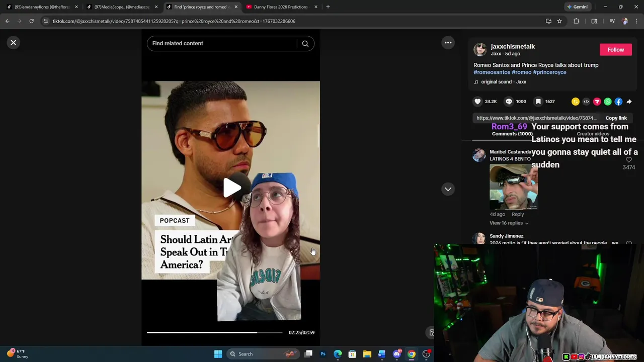Open jaxxchismetalk's avatar picture
The image size is (644, 362).
pyautogui.click(x=480, y=49)
